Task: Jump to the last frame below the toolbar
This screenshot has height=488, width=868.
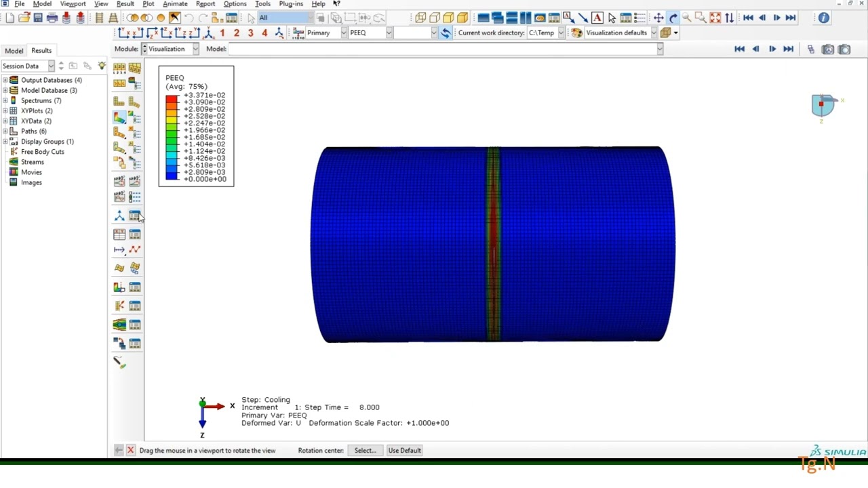Action: 788,49
